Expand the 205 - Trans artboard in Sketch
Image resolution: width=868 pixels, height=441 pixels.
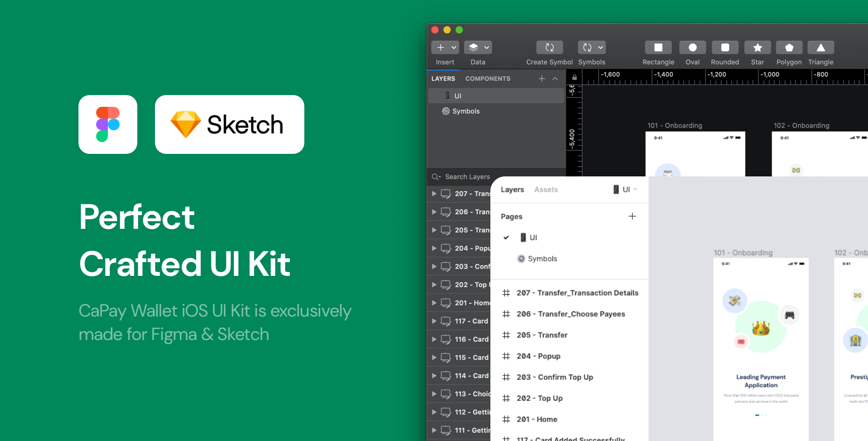434,230
